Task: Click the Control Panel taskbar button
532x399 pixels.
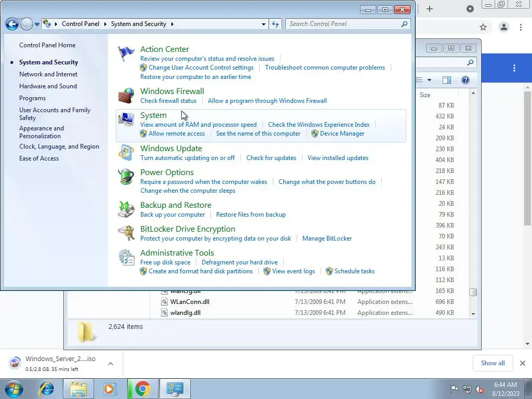Action: [x=175, y=389]
